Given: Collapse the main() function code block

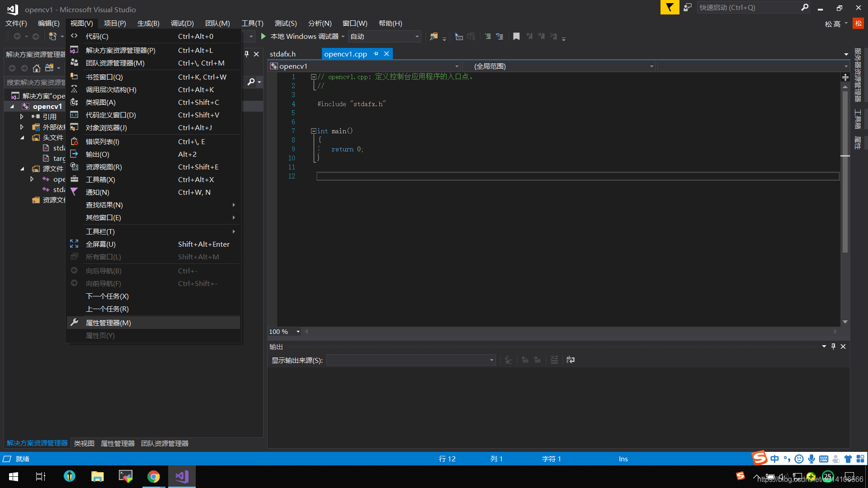Looking at the screenshot, I should (313, 131).
